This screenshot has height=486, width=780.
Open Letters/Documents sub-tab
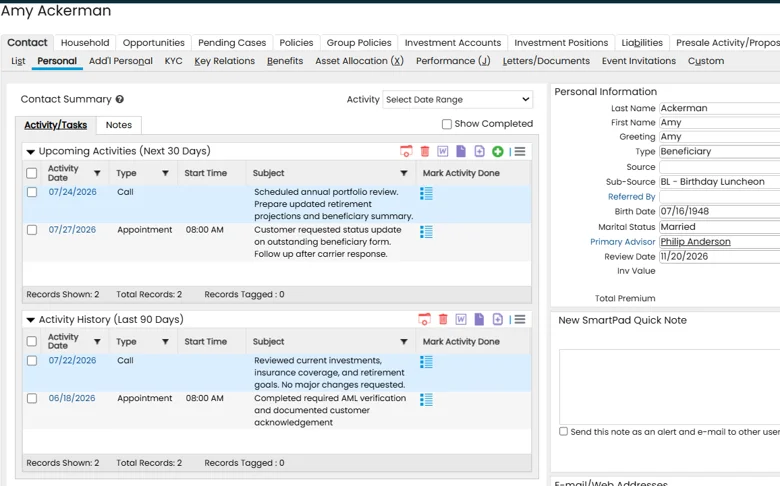[x=546, y=61]
